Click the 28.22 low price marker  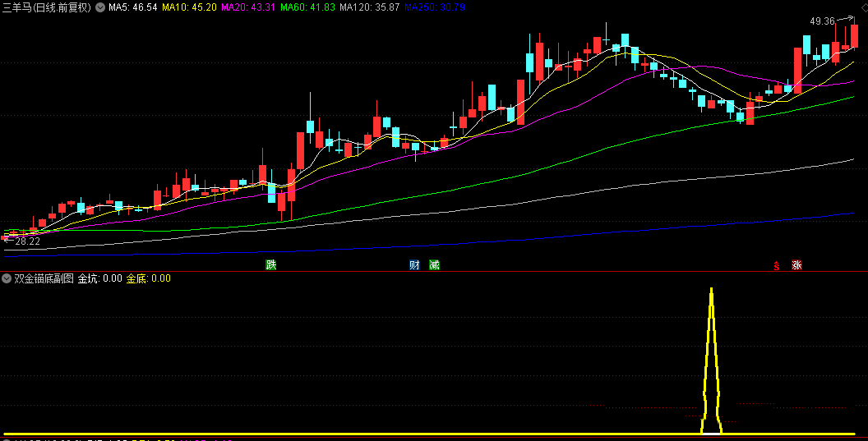tap(27, 241)
